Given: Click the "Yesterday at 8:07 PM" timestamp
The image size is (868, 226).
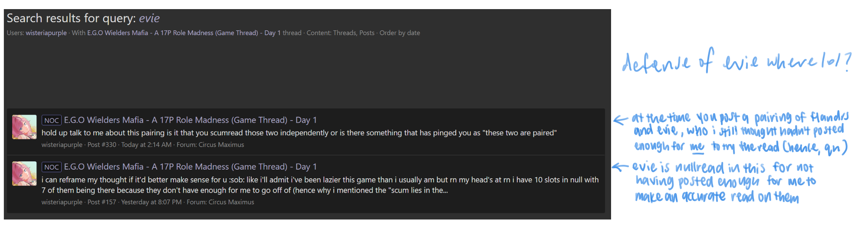Looking at the screenshot, I should point(151,202).
